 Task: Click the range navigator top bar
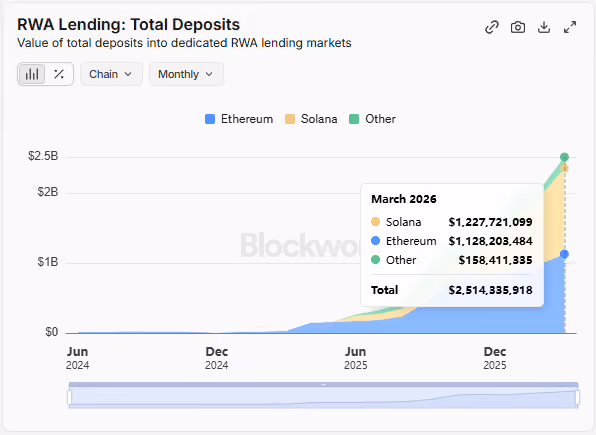coord(323,385)
